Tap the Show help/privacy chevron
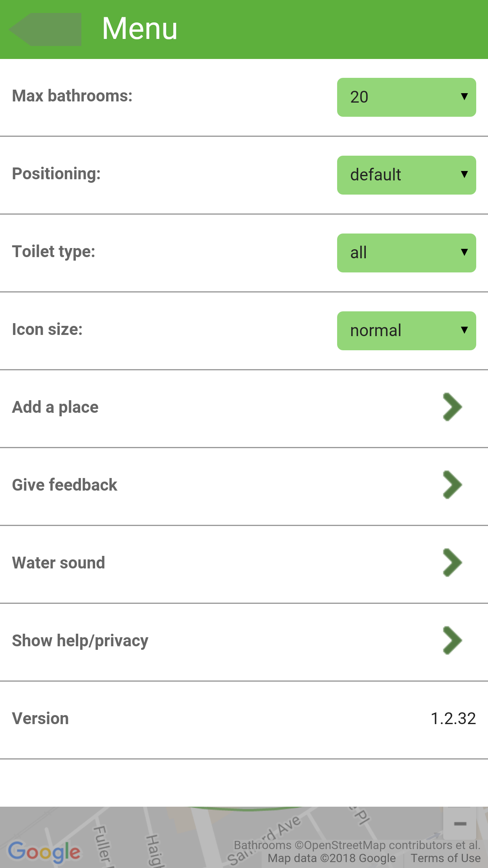Image resolution: width=488 pixels, height=868 pixels. [452, 641]
